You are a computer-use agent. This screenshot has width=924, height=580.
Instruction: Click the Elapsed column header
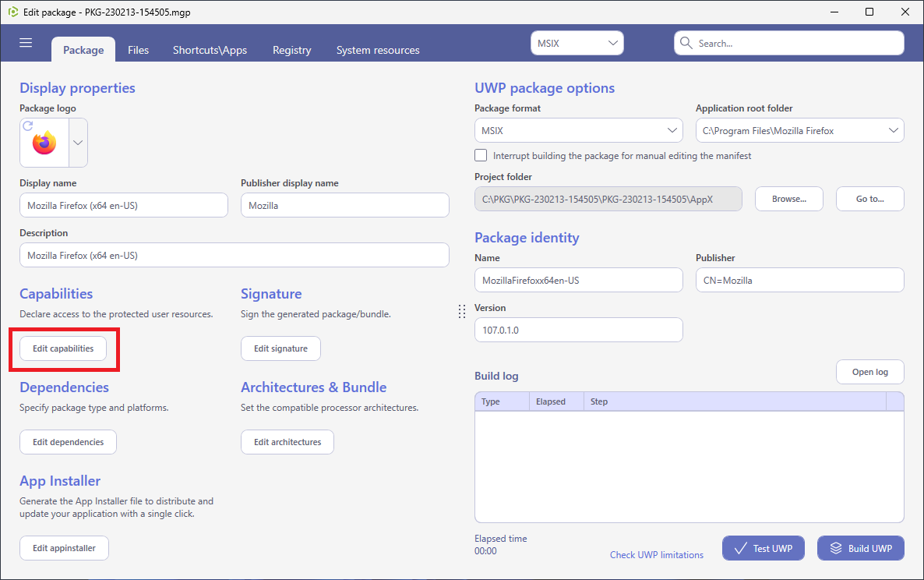556,401
